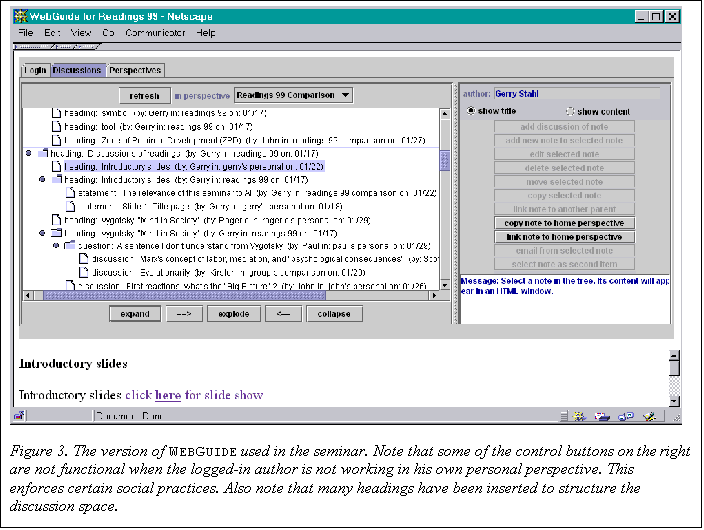This screenshot has height=530, width=704.
Task: Click document icon of 'First reactions' discussion row
Action: (70, 285)
